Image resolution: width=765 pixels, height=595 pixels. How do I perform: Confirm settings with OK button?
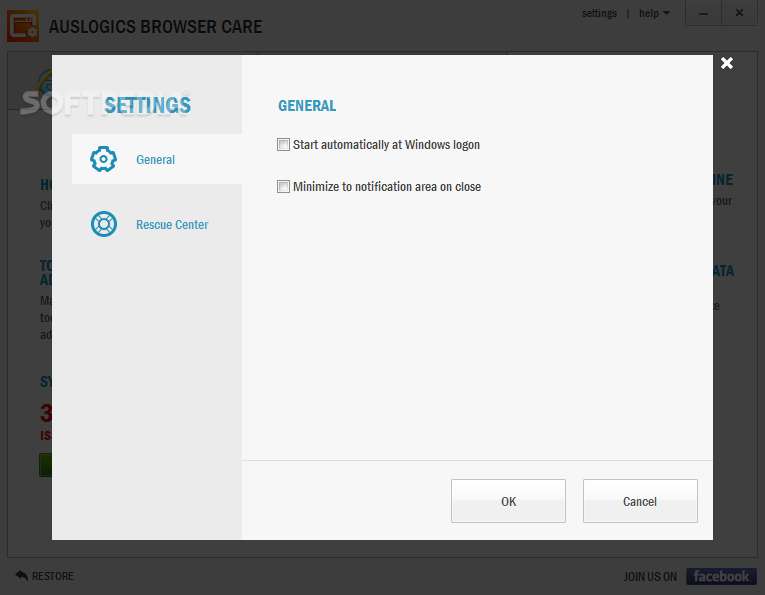click(x=508, y=501)
